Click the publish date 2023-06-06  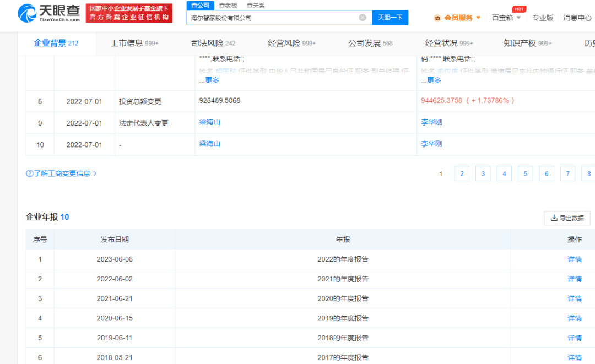pos(115,259)
